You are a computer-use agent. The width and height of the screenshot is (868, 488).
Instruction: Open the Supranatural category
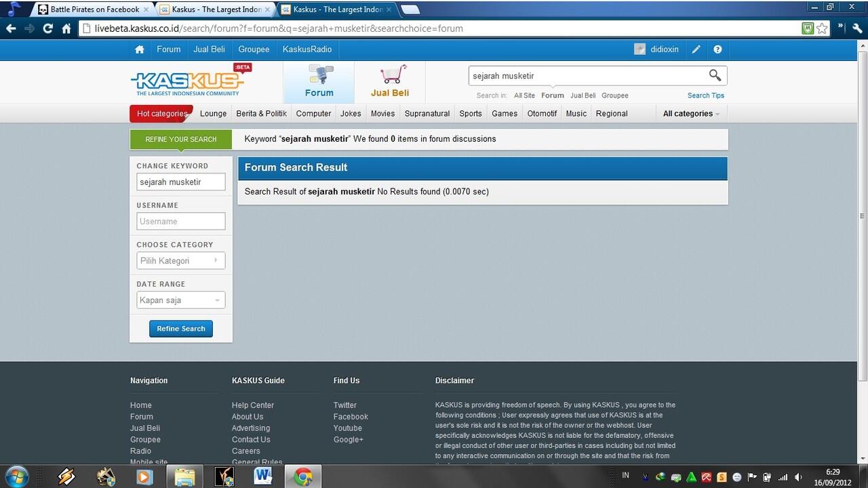(427, 114)
